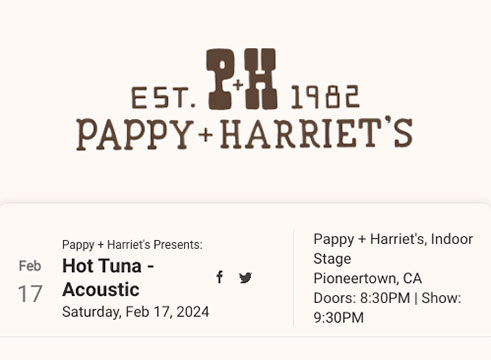
Task: Click the EST. text in the logo
Action: click(163, 97)
